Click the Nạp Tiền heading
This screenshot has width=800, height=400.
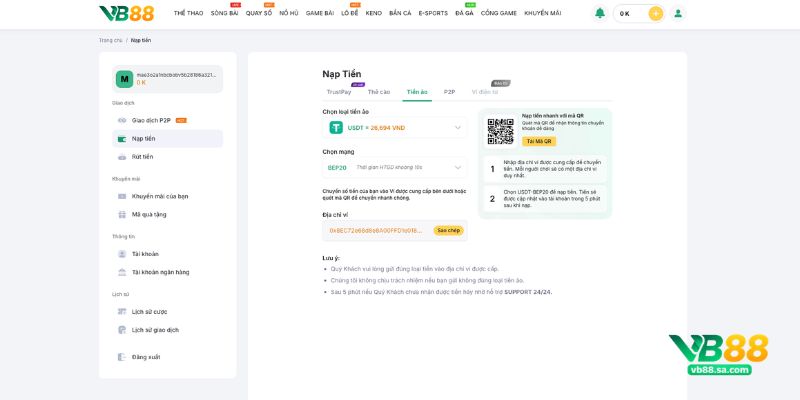(x=342, y=74)
